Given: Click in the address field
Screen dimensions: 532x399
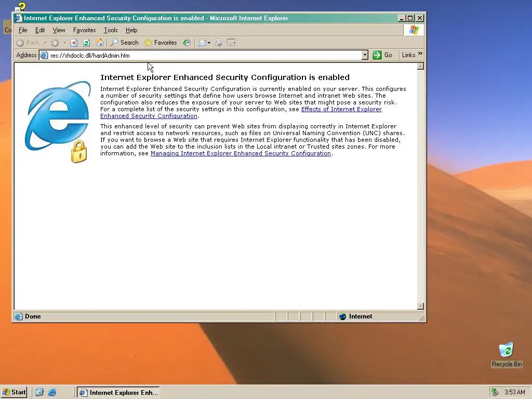Looking at the screenshot, I should coord(205,55).
